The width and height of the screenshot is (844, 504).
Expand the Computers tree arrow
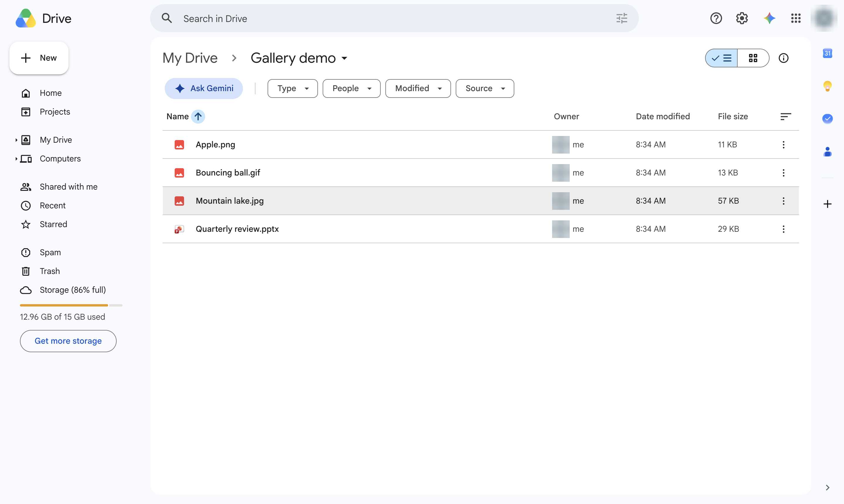pyautogui.click(x=16, y=159)
